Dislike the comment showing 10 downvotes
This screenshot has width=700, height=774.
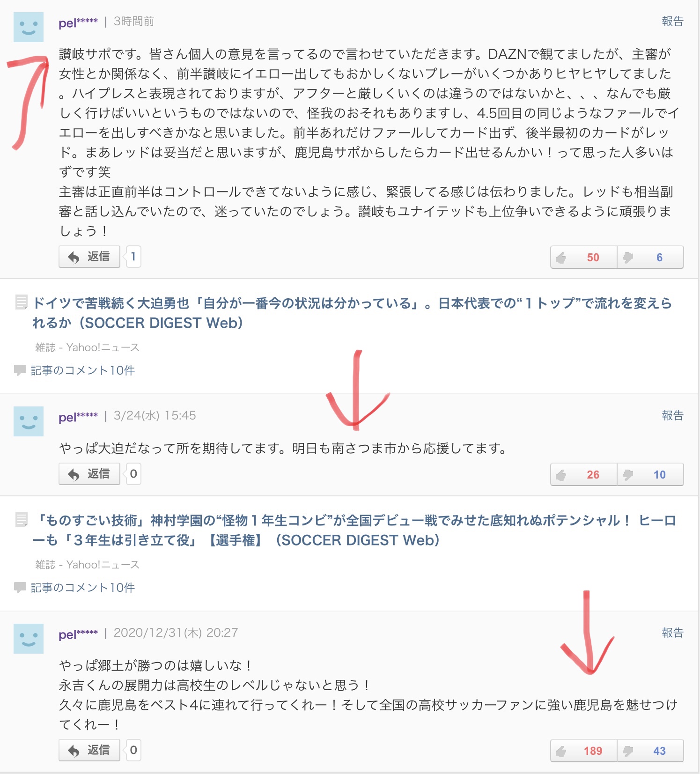pyautogui.click(x=650, y=474)
